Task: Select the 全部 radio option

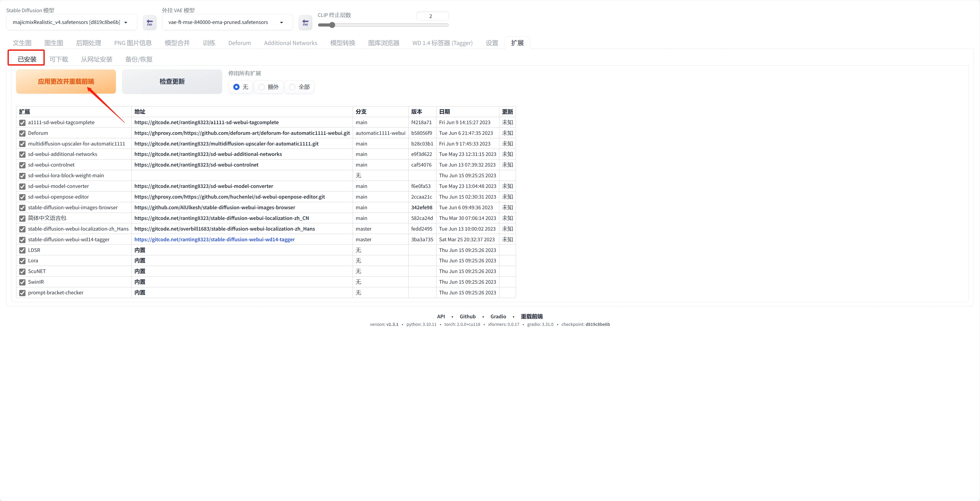Action: pos(299,87)
